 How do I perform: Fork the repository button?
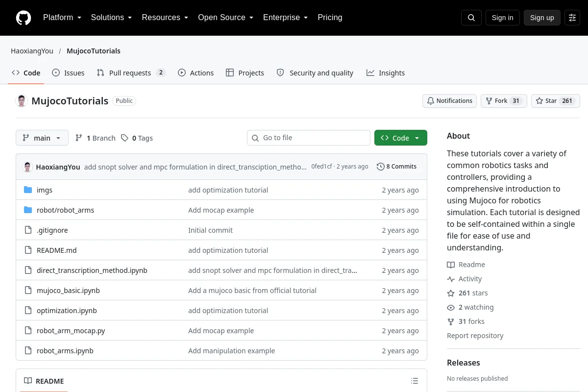point(504,101)
